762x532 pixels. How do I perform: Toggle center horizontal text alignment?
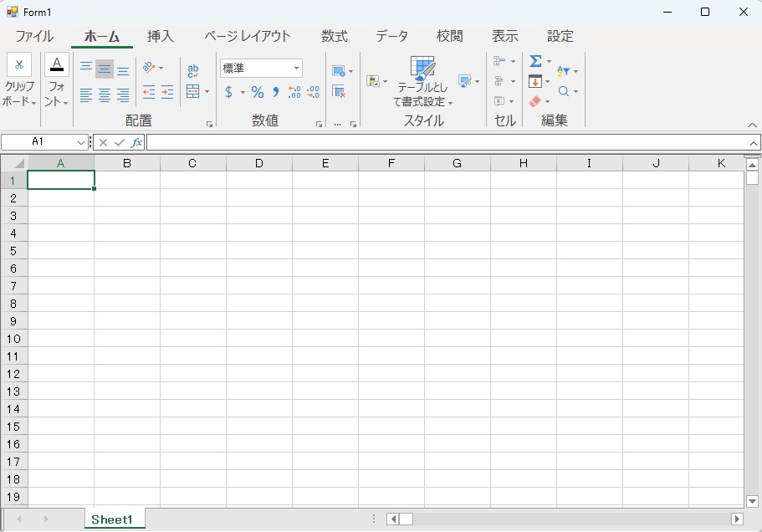pos(104,95)
